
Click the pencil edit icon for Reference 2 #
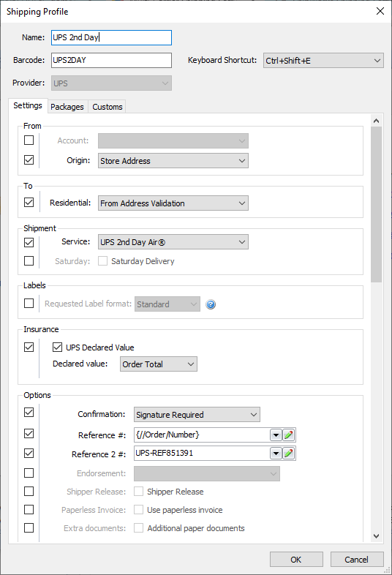point(289,454)
